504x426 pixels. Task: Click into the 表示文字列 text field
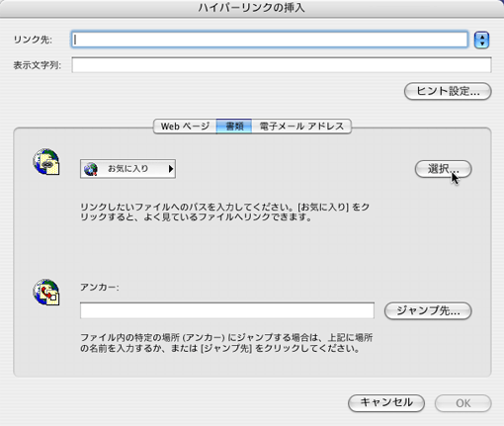coord(282,65)
